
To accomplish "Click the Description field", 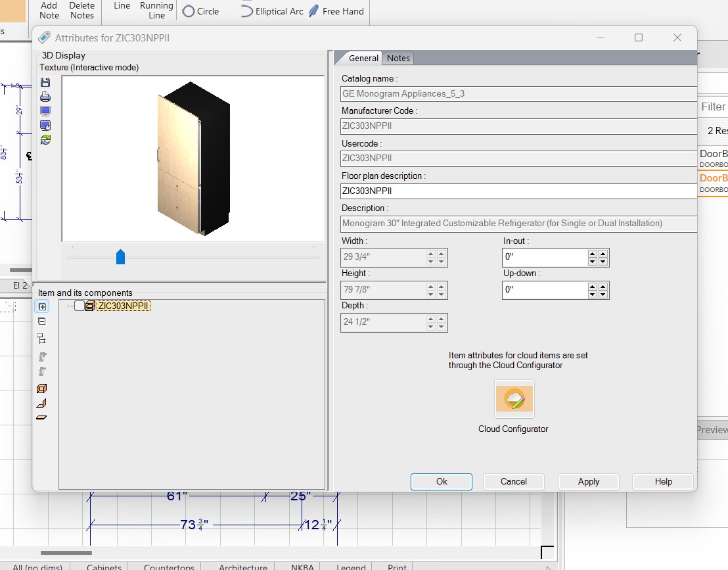I will pos(518,224).
